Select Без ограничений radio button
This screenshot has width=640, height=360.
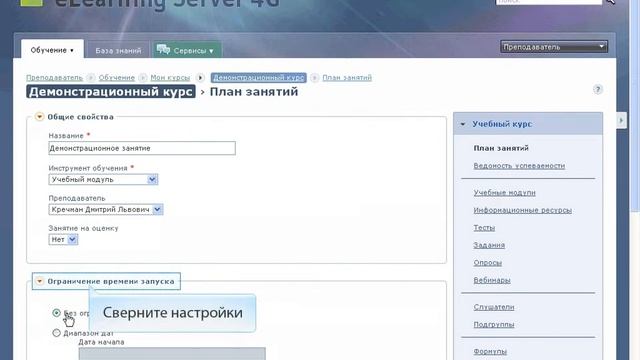pyautogui.click(x=57, y=313)
